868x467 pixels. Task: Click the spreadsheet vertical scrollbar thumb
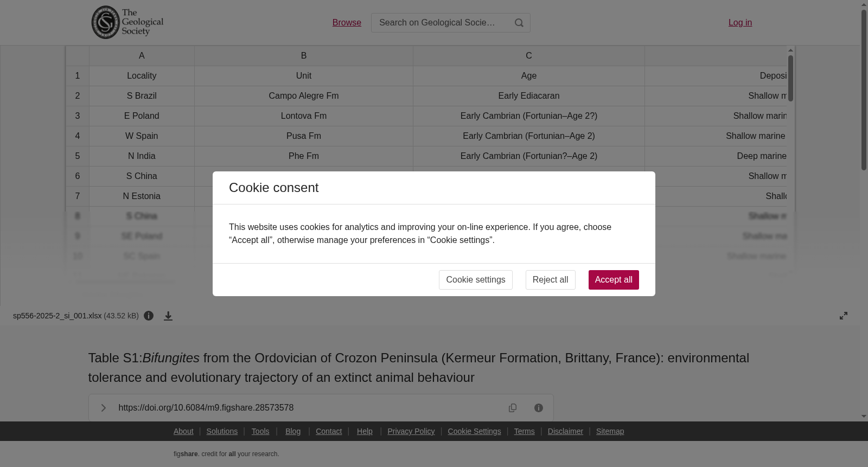coord(791,78)
